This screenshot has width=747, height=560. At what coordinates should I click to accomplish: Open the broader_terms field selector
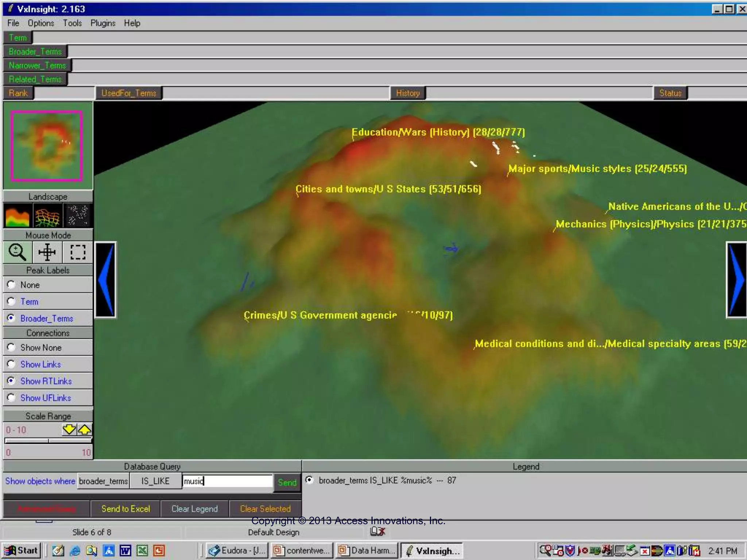pyautogui.click(x=103, y=481)
